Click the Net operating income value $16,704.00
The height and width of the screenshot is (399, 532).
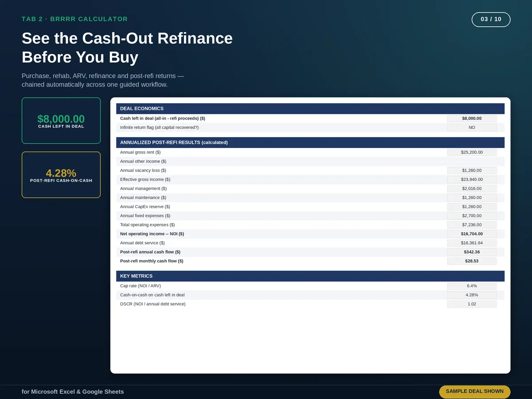coord(472,234)
